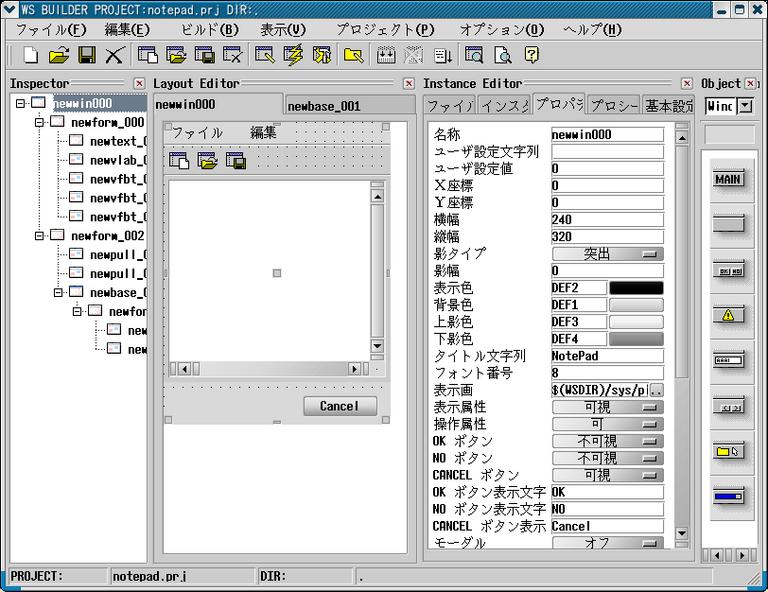Open the NO ボタン visibility option menu
768x592 pixels.
[x=608, y=458]
